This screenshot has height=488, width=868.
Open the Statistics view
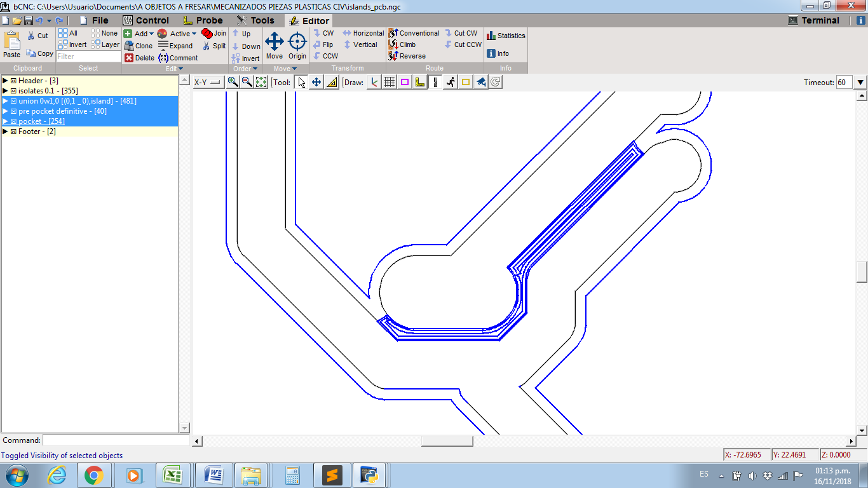506,36
